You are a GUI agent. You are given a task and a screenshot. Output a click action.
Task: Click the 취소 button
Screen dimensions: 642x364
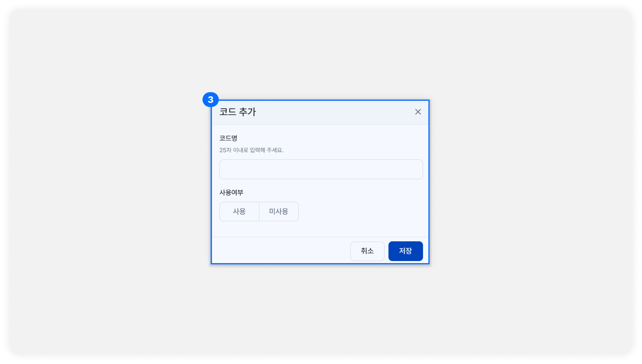pos(367,251)
